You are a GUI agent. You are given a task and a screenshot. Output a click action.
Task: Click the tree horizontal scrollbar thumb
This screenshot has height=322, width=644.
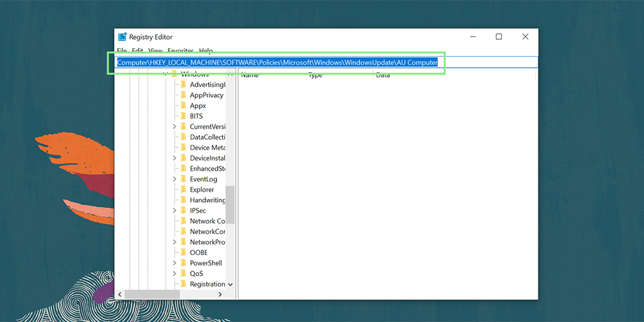153,294
